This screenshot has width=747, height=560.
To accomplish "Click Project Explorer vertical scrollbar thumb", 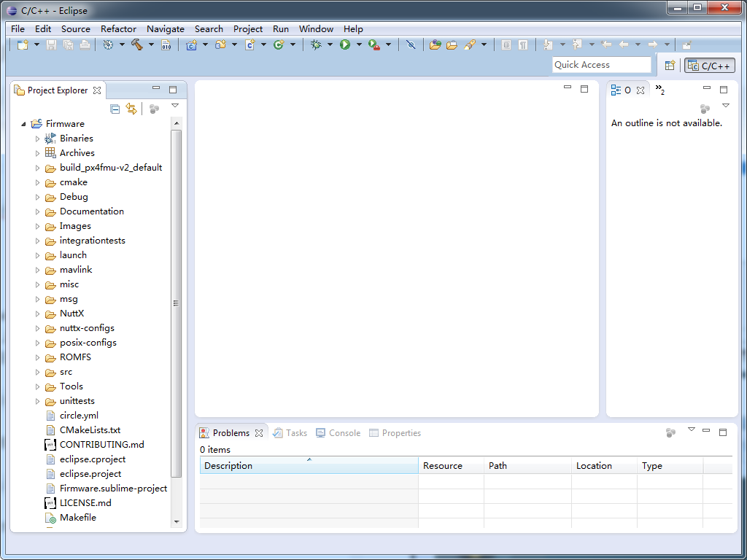I will [176, 303].
